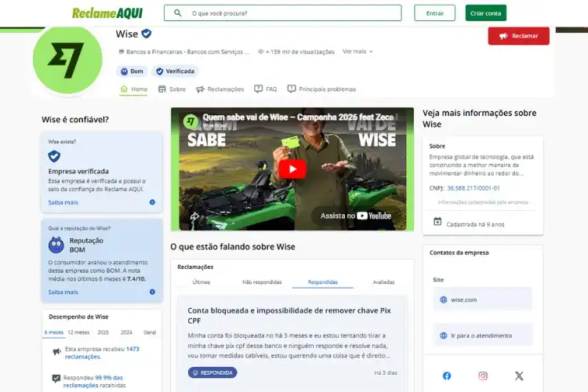The width and height of the screenshot is (588, 392).
Task: Open the X social icon
Action: [x=519, y=376]
